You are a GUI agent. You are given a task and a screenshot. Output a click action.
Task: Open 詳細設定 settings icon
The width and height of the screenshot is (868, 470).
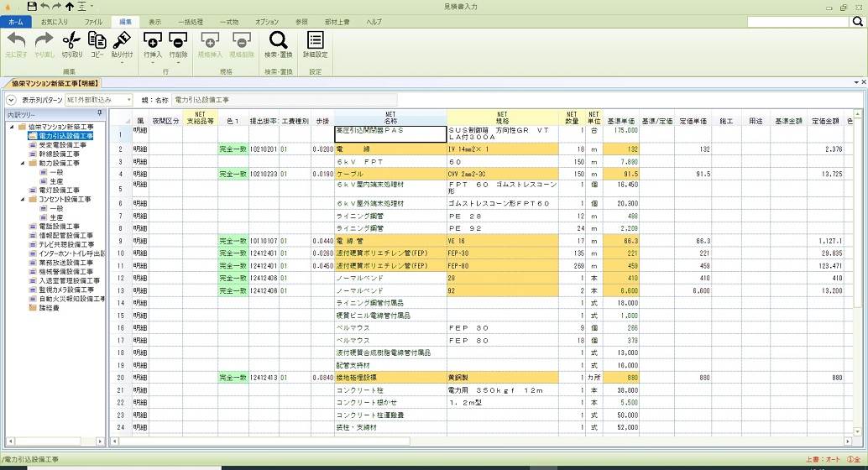(x=315, y=39)
